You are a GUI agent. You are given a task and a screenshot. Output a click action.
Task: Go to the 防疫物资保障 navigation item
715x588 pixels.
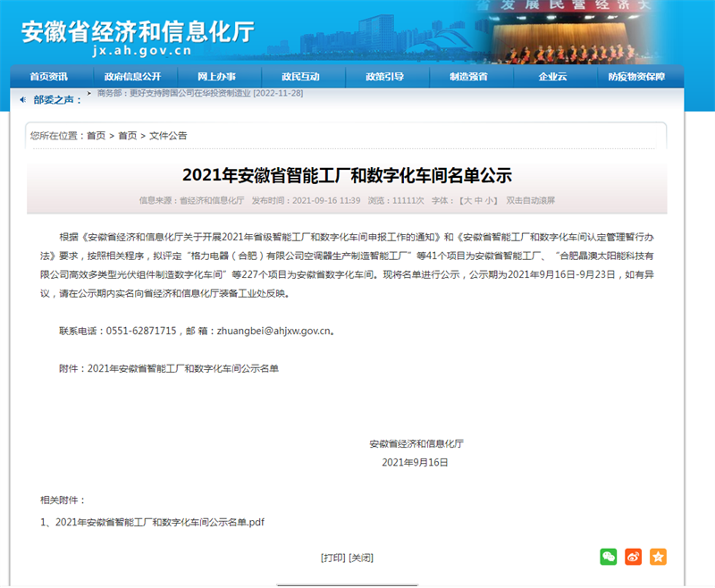pyautogui.click(x=636, y=77)
